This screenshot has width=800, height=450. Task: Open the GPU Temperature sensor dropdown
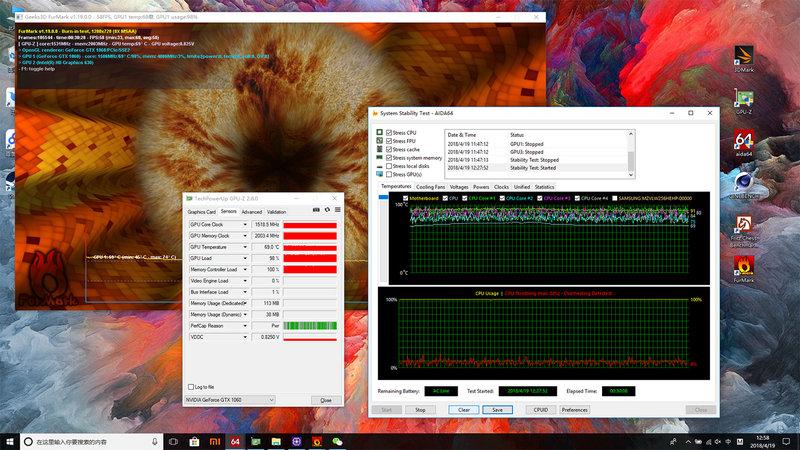coord(245,247)
